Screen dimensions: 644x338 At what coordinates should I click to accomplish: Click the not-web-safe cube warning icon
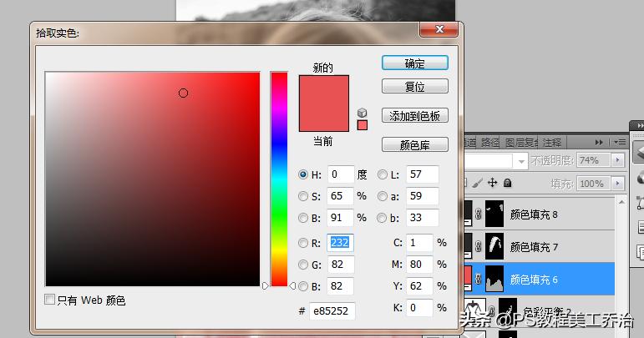pos(362,113)
